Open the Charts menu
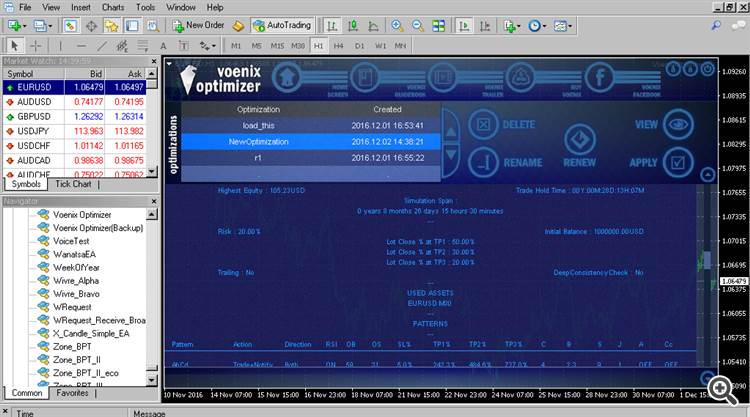Image resolution: width=750 pixels, height=417 pixels. pyautogui.click(x=113, y=7)
